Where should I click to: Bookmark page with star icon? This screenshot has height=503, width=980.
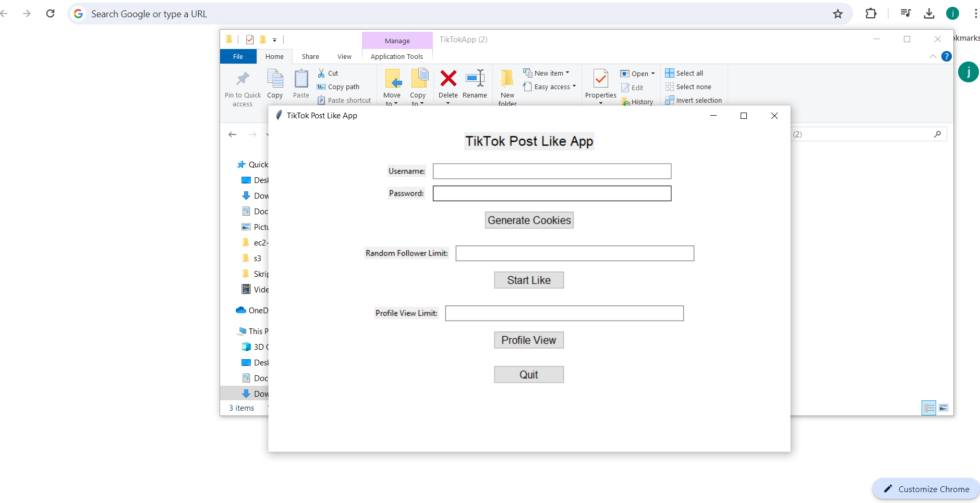pyautogui.click(x=838, y=14)
